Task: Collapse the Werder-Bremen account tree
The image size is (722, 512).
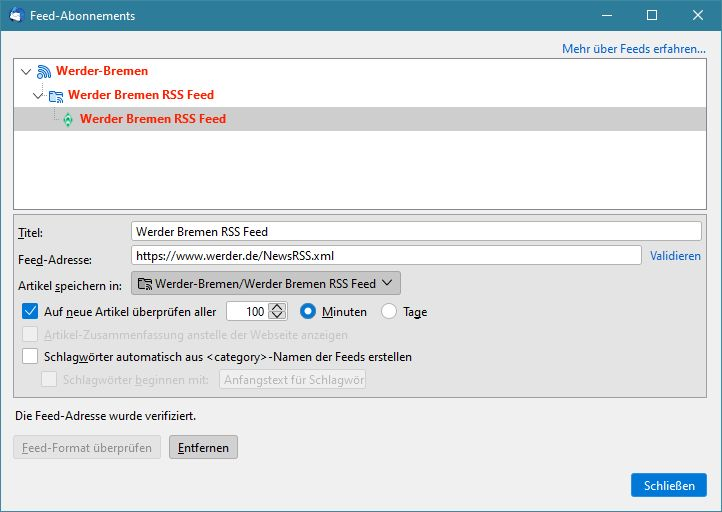Action: pyautogui.click(x=26, y=71)
